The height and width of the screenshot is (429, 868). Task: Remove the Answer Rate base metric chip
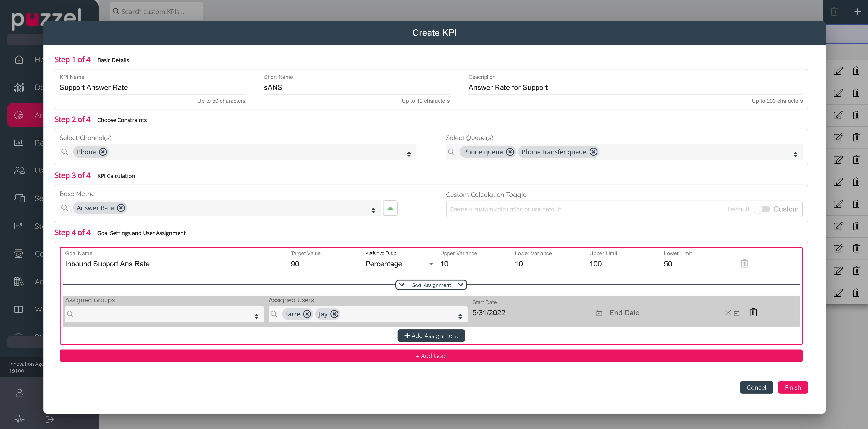tap(121, 208)
